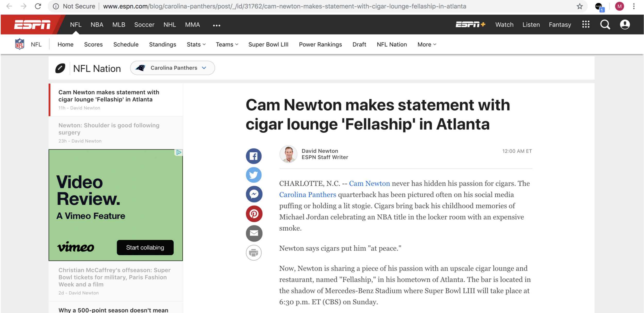This screenshot has height=313, width=644.
Task: Click the Start collabing button
Action: point(145,248)
